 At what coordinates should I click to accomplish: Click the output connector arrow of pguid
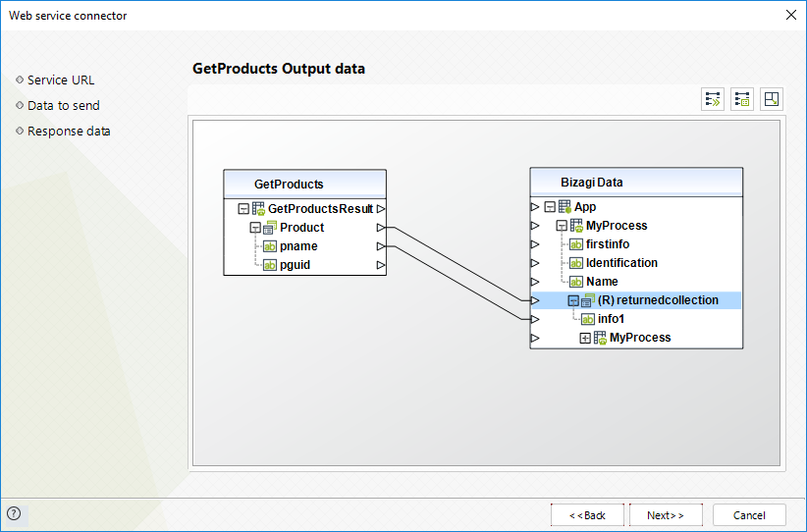pos(380,265)
